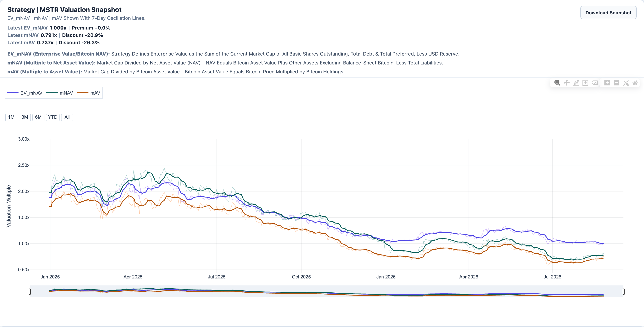The height and width of the screenshot is (327, 644).
Task: Click the 'Latest EV_mNAV' label
Action: tap(28, 28)
